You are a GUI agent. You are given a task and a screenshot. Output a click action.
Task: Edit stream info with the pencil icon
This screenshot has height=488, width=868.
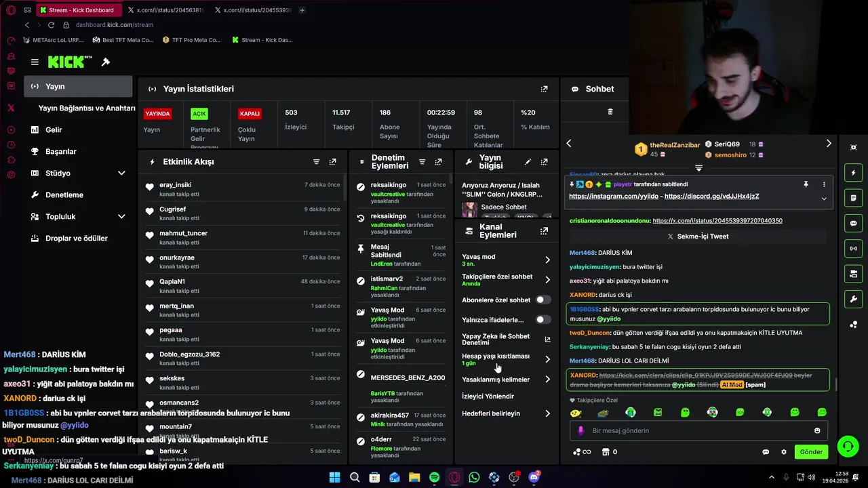(528, 162)
